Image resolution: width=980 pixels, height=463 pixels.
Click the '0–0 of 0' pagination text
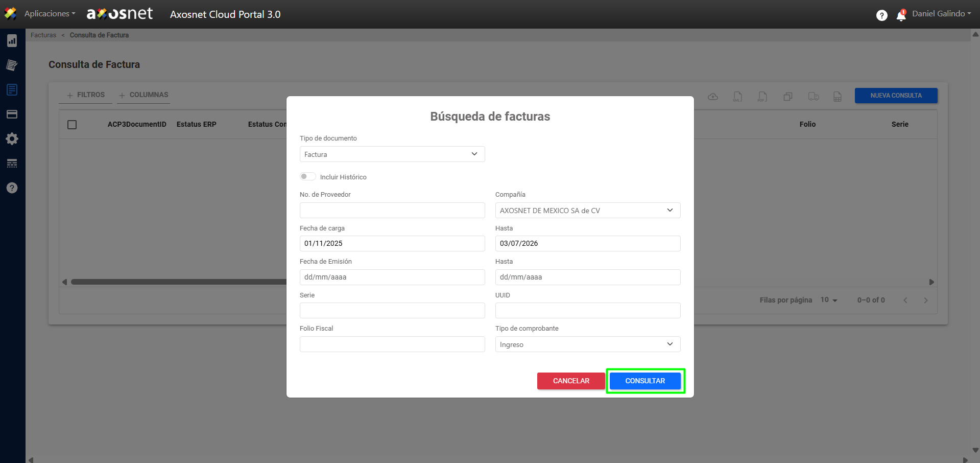(x=871, y=300)
